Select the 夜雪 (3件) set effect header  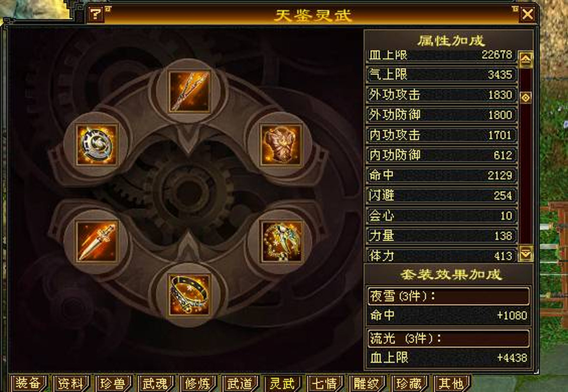click(x=448, y=296)
